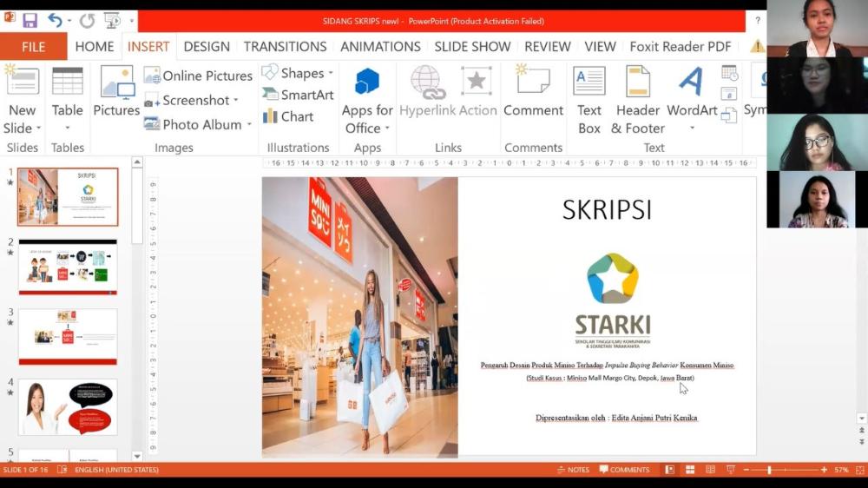Click the Save icon in quick access toolbar

[30, 21]
